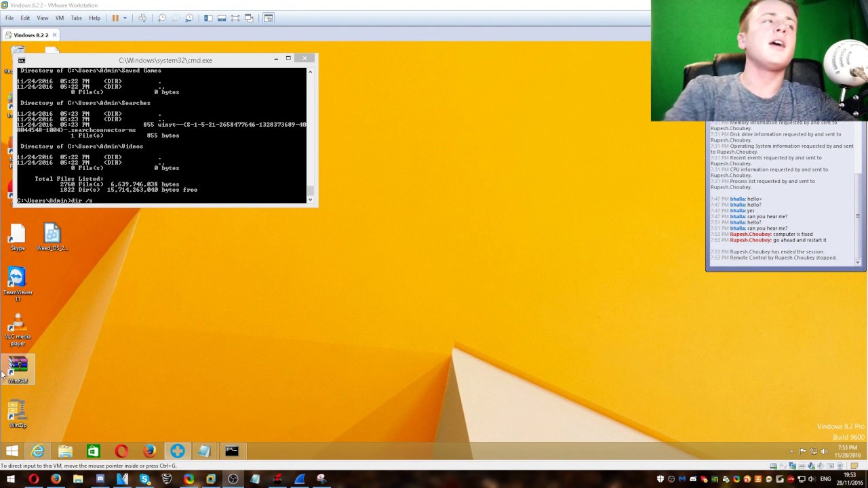The image size is (868, 488).
Task: Open Skype from the host taskbar
Action: coord(144,479)
